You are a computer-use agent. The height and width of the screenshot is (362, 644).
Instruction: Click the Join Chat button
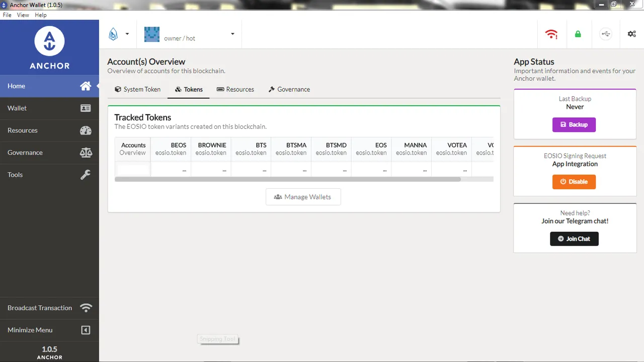574,239
